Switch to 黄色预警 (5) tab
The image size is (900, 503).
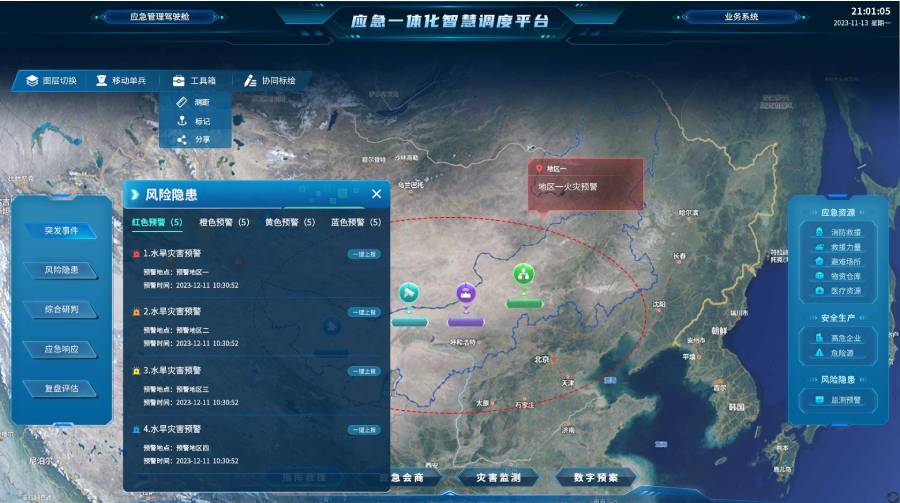[x=290, y=222]
